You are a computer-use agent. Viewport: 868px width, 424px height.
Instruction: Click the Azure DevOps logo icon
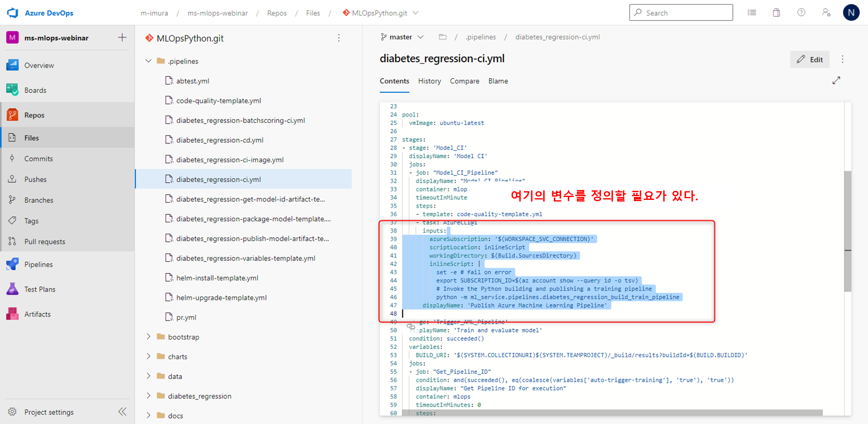[13, 13]
